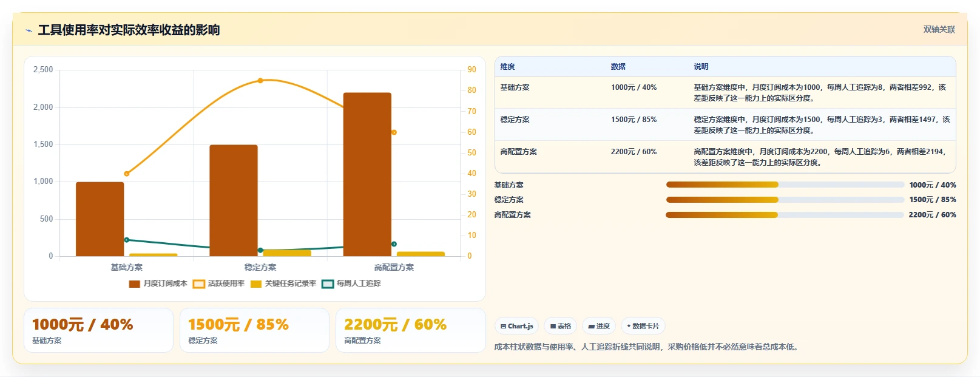Click the tall brown bar for 基础方案
Viewport: 980px width, 377px height.
100,219
